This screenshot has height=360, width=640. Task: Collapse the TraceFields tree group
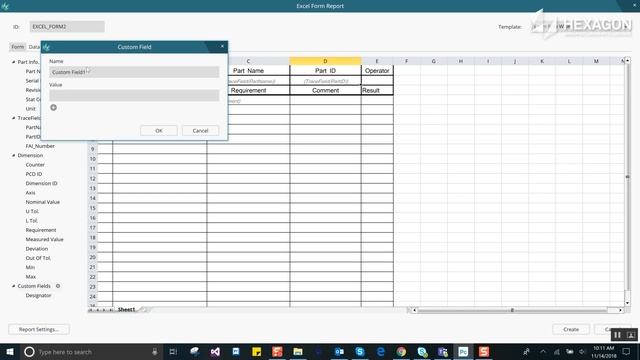13,118
